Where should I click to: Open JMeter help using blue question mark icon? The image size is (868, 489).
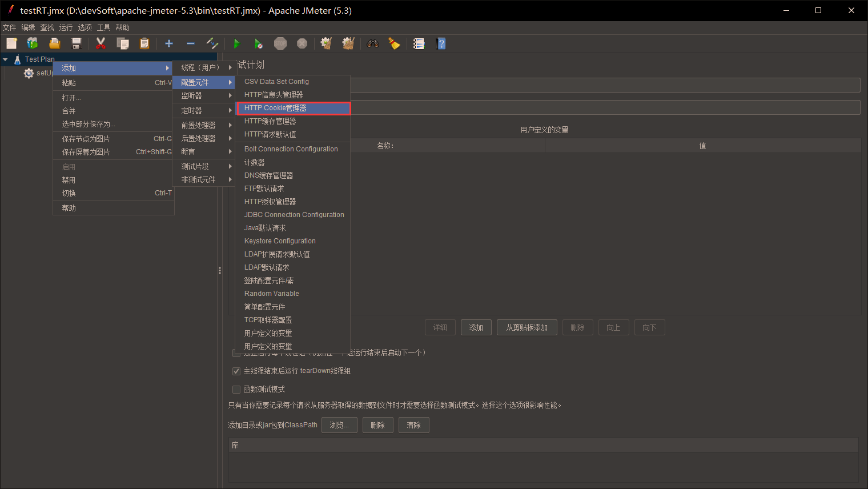(x=441, y=43)
